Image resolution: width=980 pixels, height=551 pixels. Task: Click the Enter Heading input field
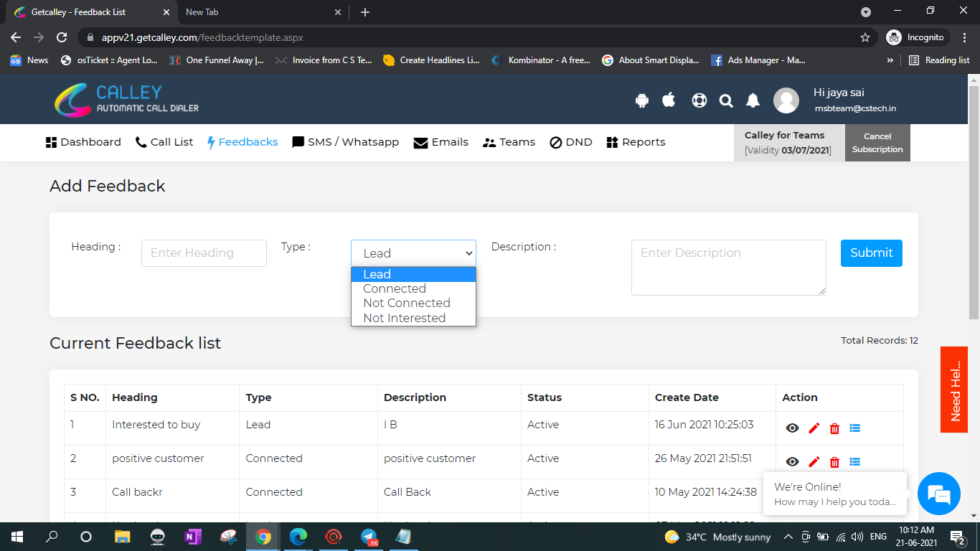point(204,253)
